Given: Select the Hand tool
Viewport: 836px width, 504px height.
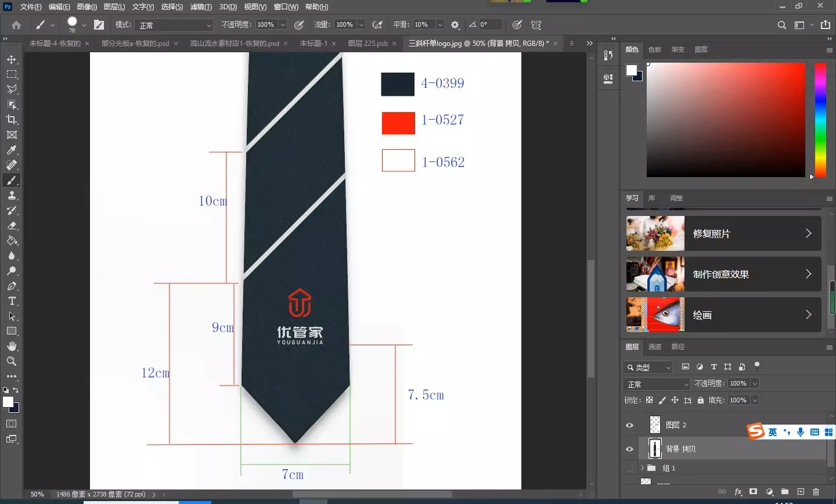Looking at the screenshot, I should coord(12,346).
